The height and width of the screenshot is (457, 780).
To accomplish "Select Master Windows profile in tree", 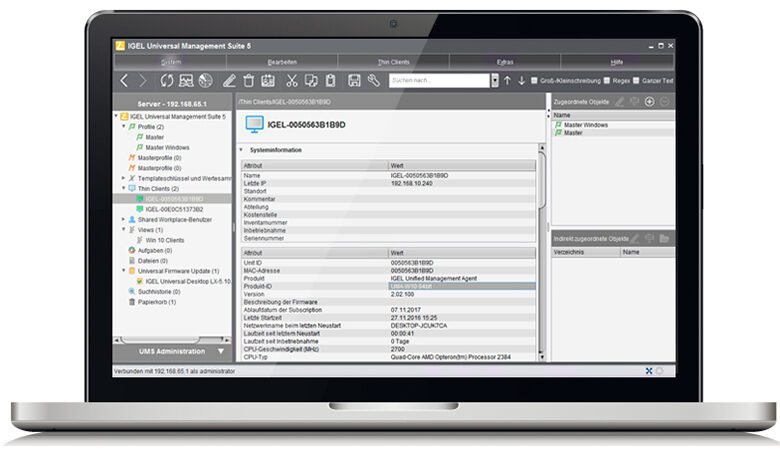I will [167, 148].
